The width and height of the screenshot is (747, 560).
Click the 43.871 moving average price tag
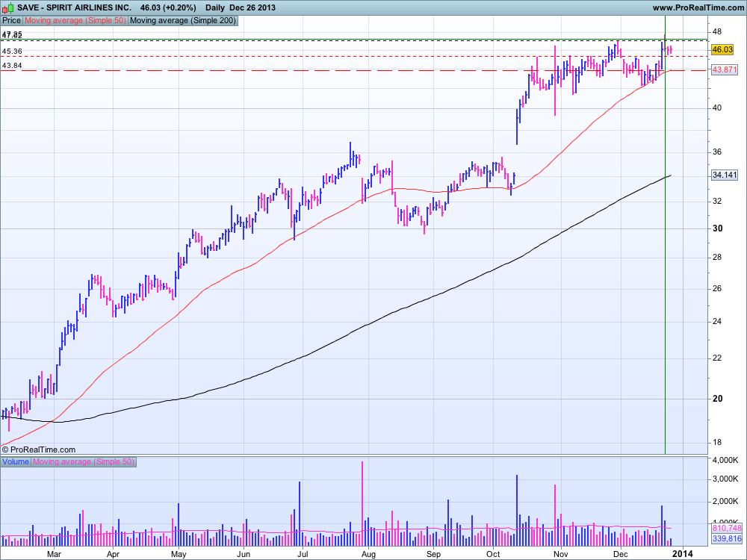click(724, 70)
